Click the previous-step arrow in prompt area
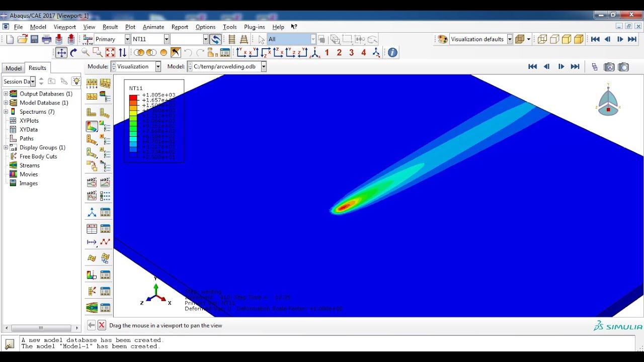Viewport: 644px width, 362px height. (x=91, y=325)
